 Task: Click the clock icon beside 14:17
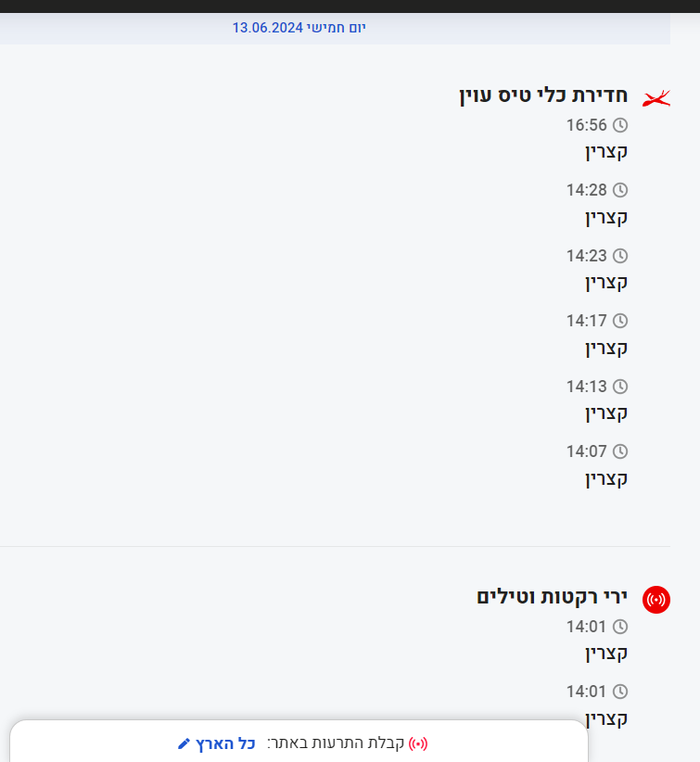point(620,321)
